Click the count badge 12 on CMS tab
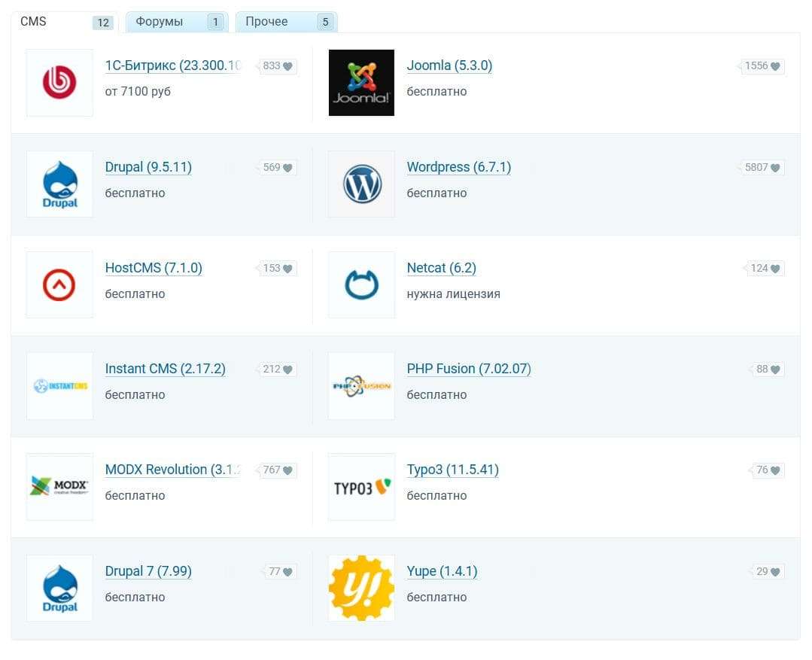The width and height of the screenshot is (812, 660). tap(103, 23)
